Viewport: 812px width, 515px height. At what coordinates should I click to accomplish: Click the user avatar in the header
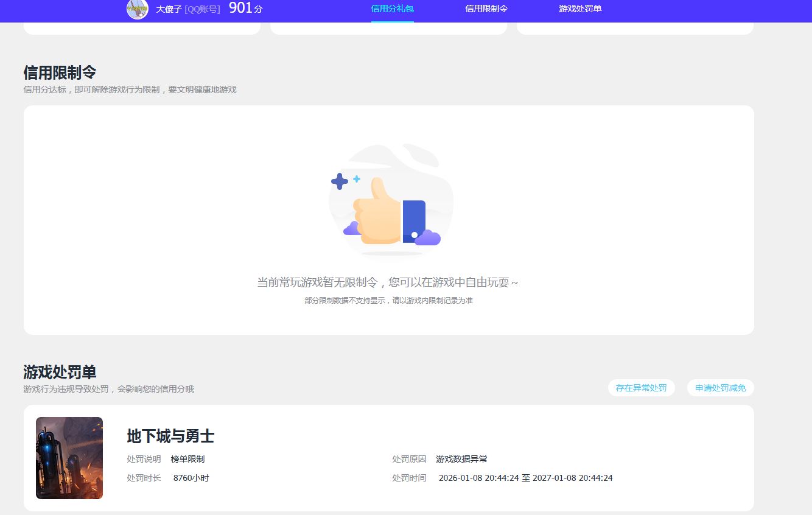(137, 9)
